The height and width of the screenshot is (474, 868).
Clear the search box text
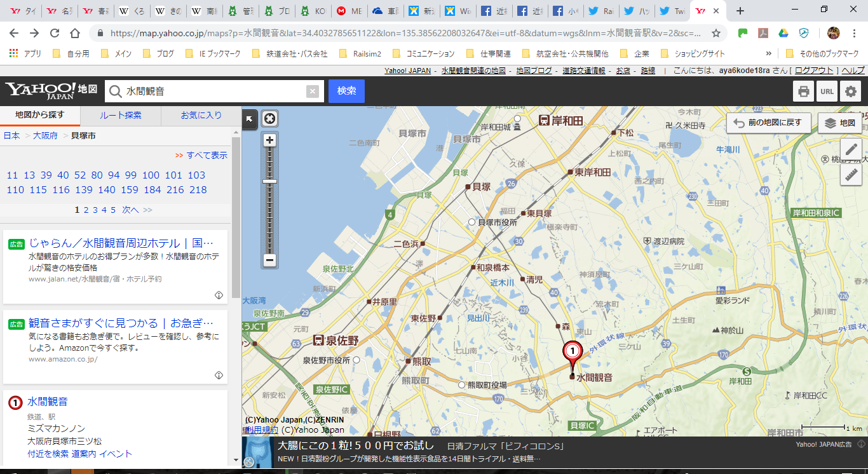coord(312,91)
